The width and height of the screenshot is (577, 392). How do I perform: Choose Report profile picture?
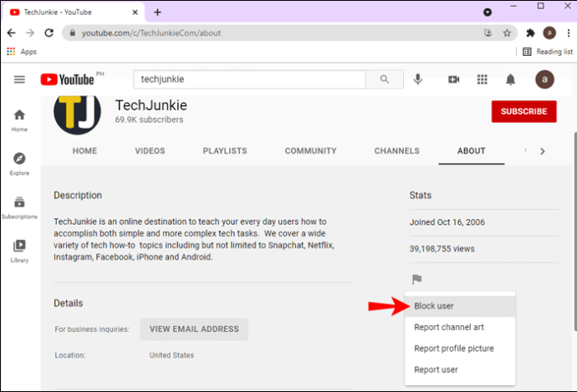pos(460,349)
